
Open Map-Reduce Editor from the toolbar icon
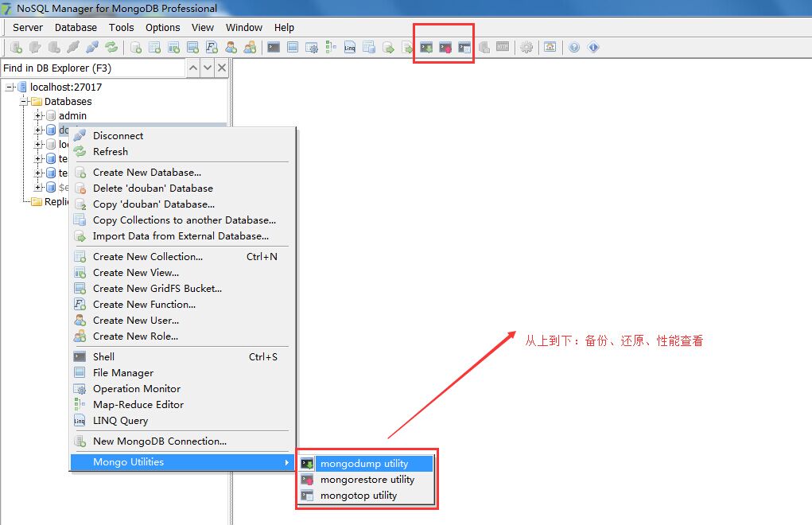pos(330,48)
